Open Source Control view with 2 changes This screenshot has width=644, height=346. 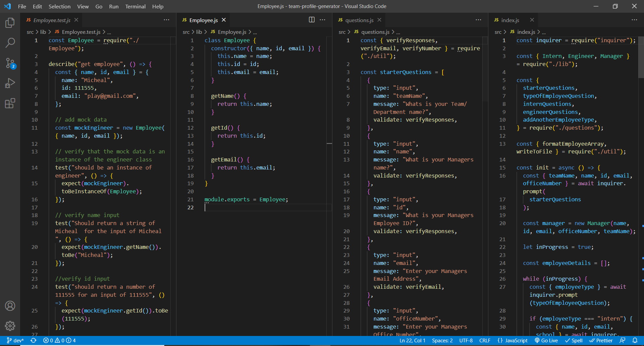tap(10, 63)
